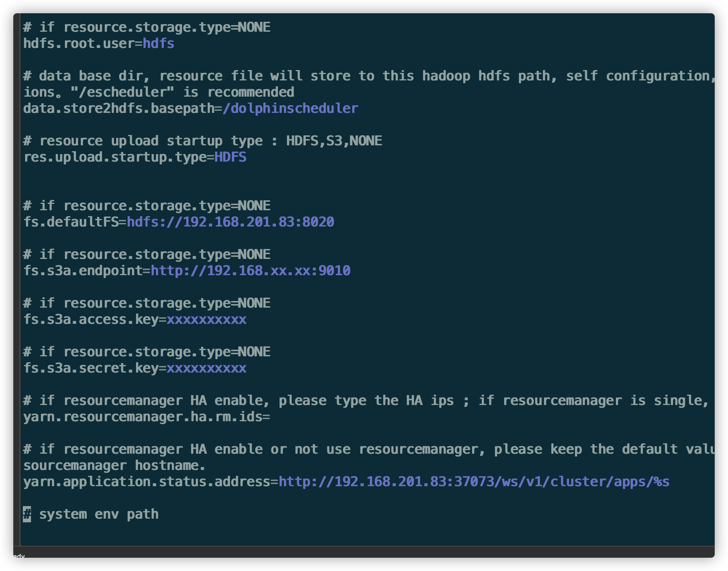Click the sourcemanager hostname comment line
Image resolution: width=728 pixels, height=571 pixels.
click(x=114, y=466)
